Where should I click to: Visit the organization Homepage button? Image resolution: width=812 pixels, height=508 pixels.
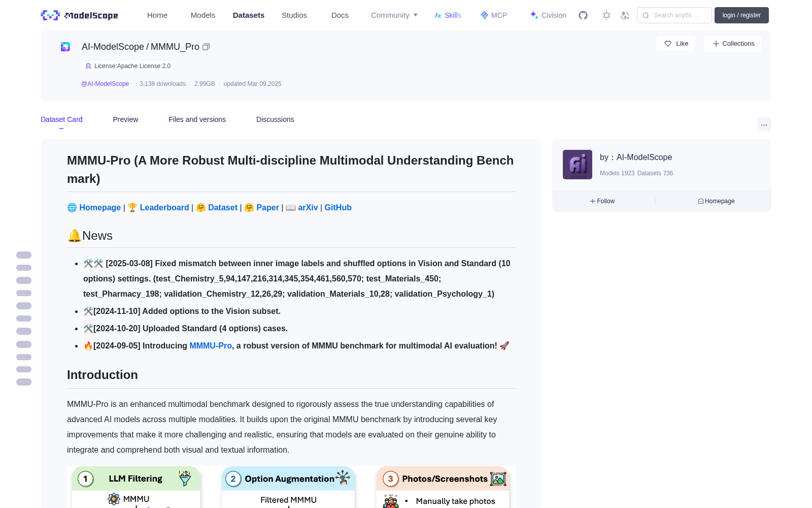coord(716,201)
